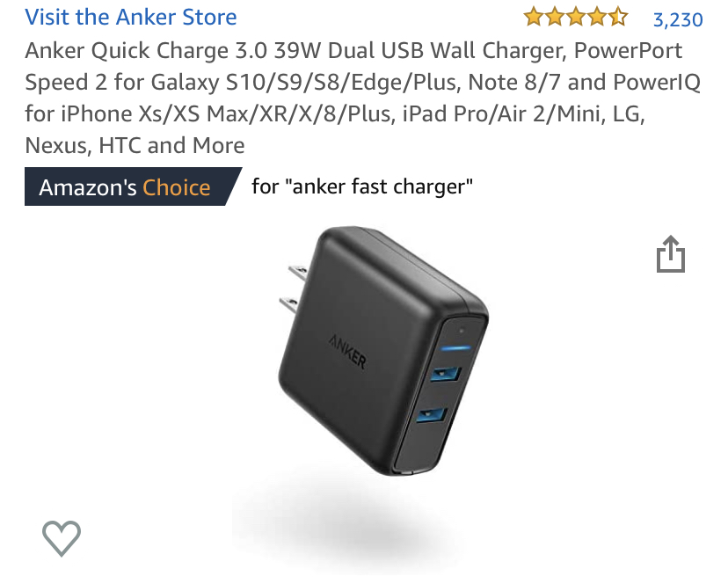Select the Amazon's Choice badge

(x=133, y=186)
